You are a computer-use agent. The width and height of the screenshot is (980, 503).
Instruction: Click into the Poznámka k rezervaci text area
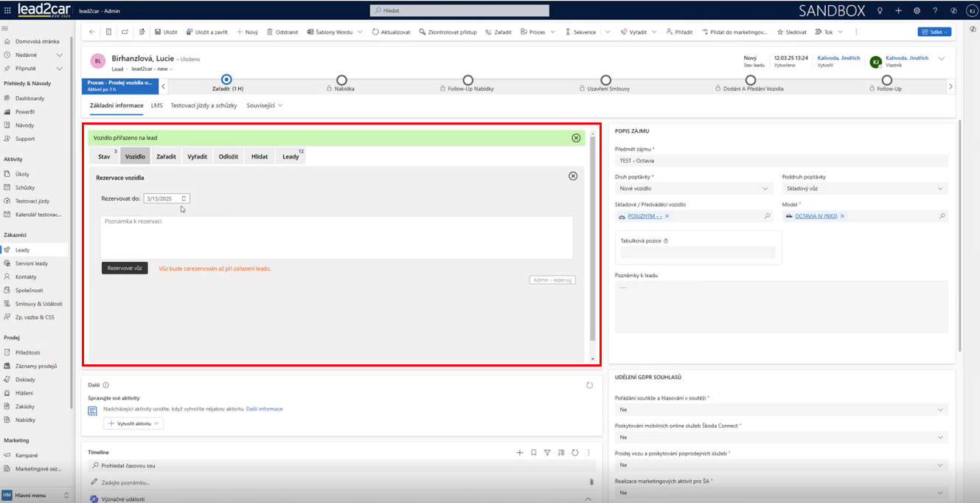click(x=336, y=237)
